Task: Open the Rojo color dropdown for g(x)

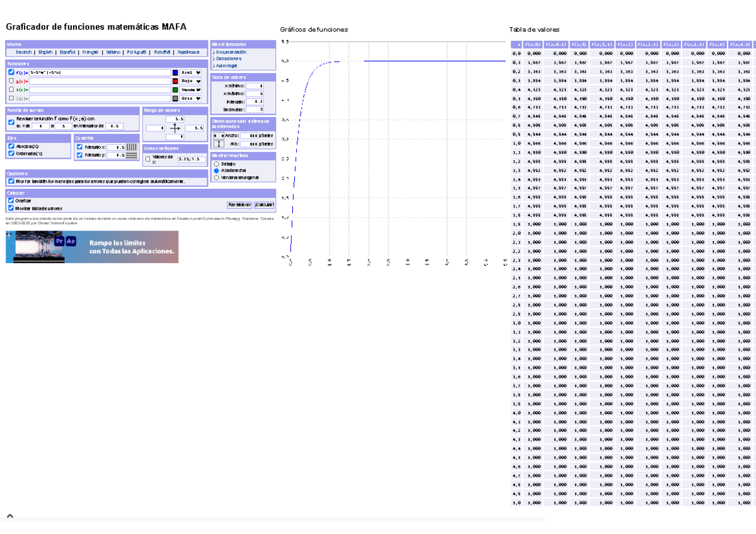Action: [190, 81]
